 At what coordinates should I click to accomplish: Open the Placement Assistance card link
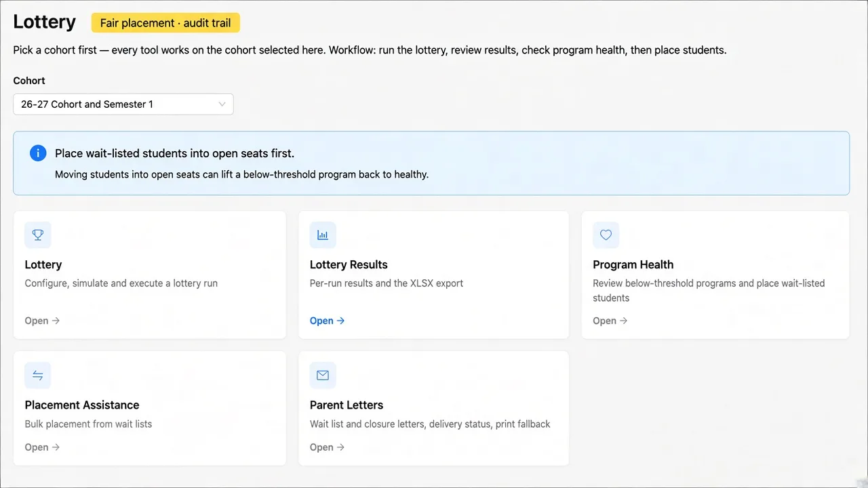tap(42, 447)
